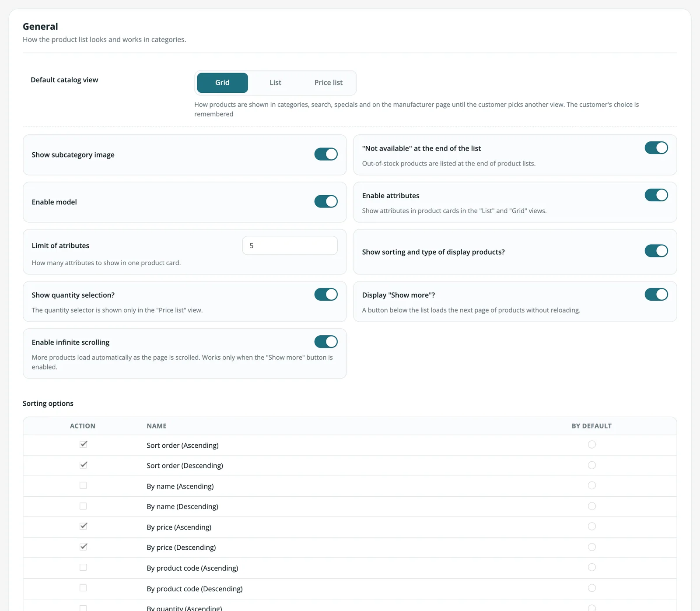700x611 pixels.
Task: Click the "Sorting options" section heading
Action: (x=48, y=404)
